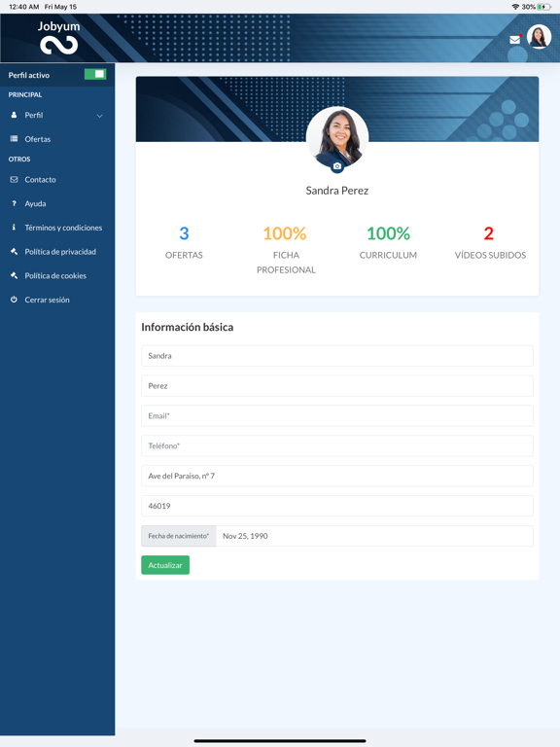Open Perfil in the sidebar
Screen dimensions: 560x747
34,115
